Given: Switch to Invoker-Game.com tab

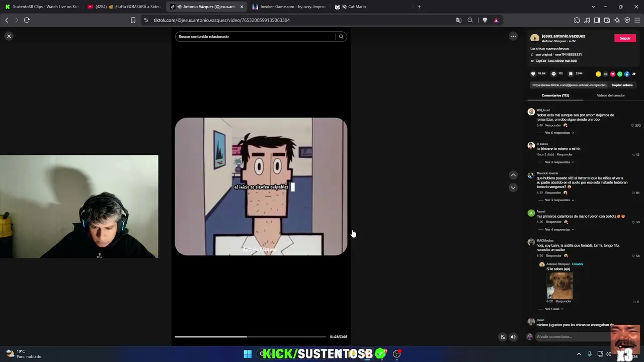Looking at the screenshot, I should (289, 7).
